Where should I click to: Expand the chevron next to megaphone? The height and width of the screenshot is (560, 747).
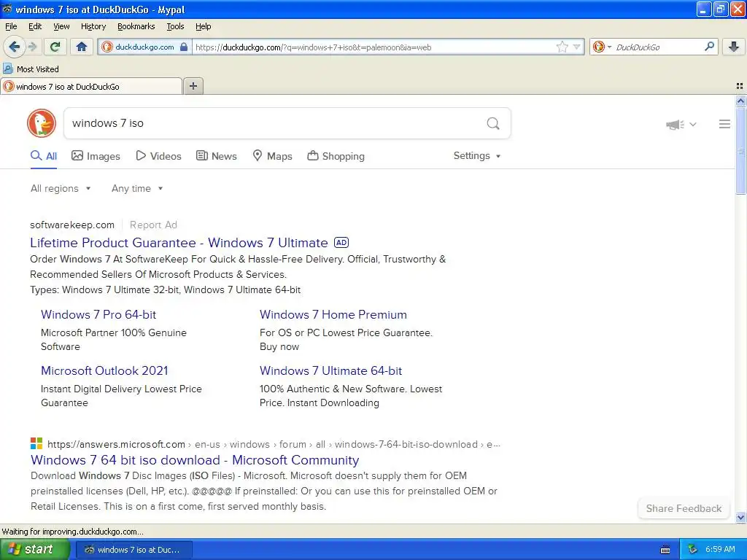(693, 124)
